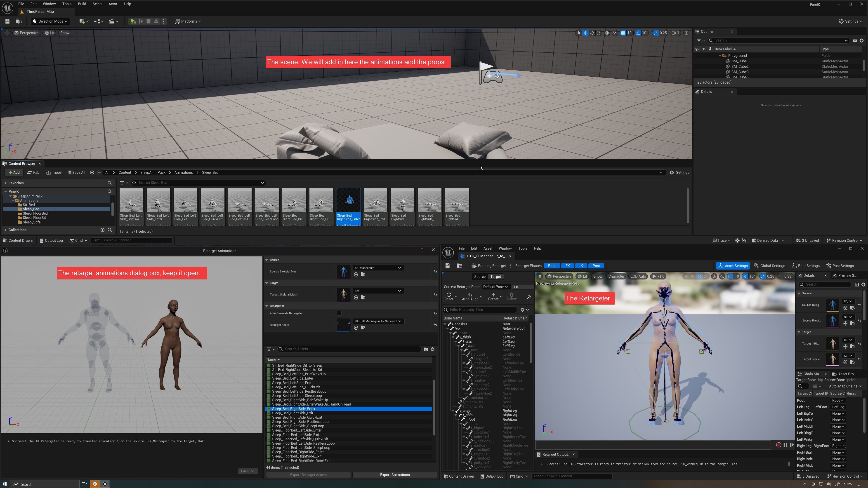Save the RTG retargeter asset

pos(448,266)
